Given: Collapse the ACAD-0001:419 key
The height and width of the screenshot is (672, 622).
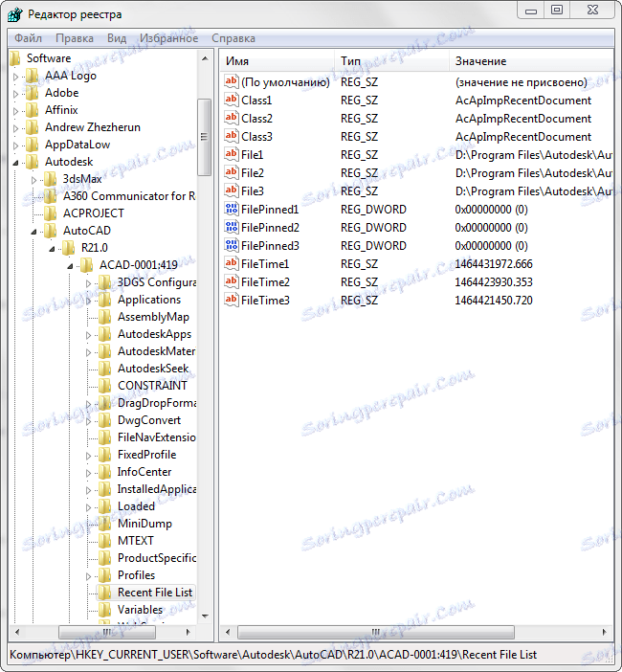Looking at the screenshot, I should (x=70, y=266).
